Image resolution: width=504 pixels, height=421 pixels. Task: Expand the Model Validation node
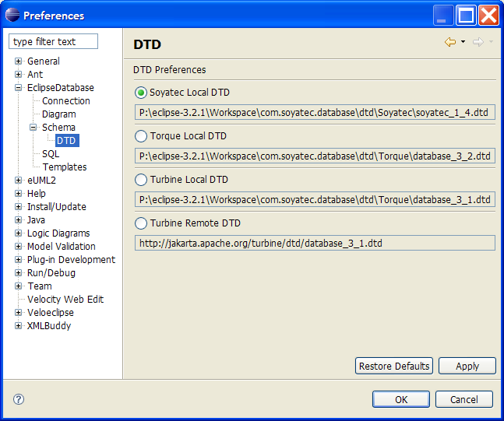pyautogui.click(x=19, y=247)
